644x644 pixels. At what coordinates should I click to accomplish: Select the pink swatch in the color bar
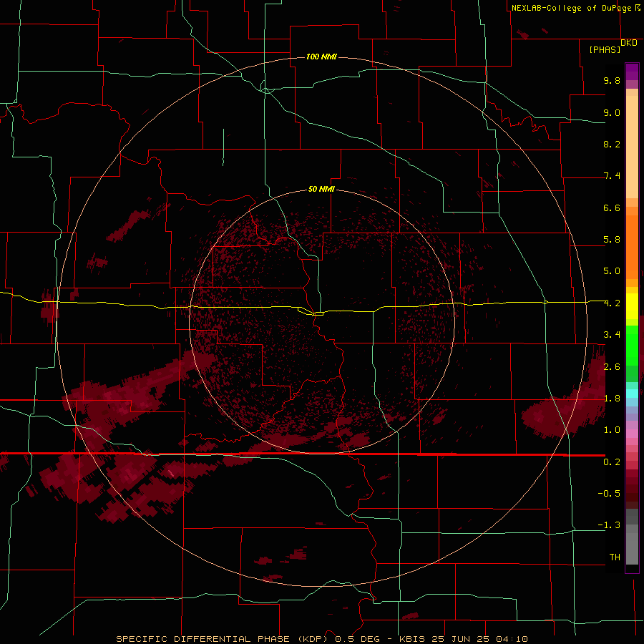click(x=632, y=434)
